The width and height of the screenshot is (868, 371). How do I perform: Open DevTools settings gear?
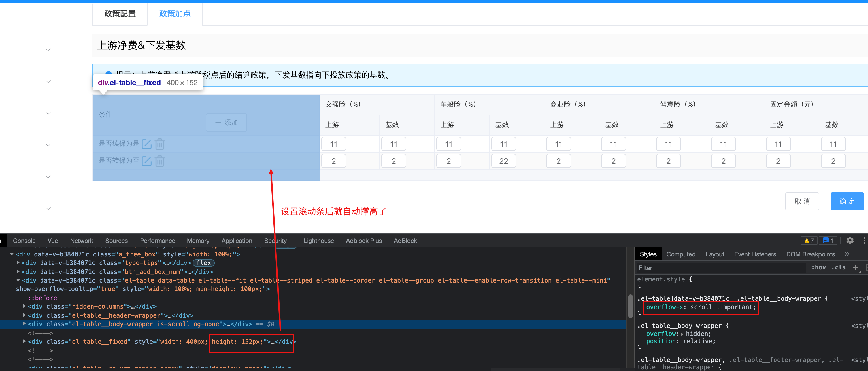[x=850, y=240]
